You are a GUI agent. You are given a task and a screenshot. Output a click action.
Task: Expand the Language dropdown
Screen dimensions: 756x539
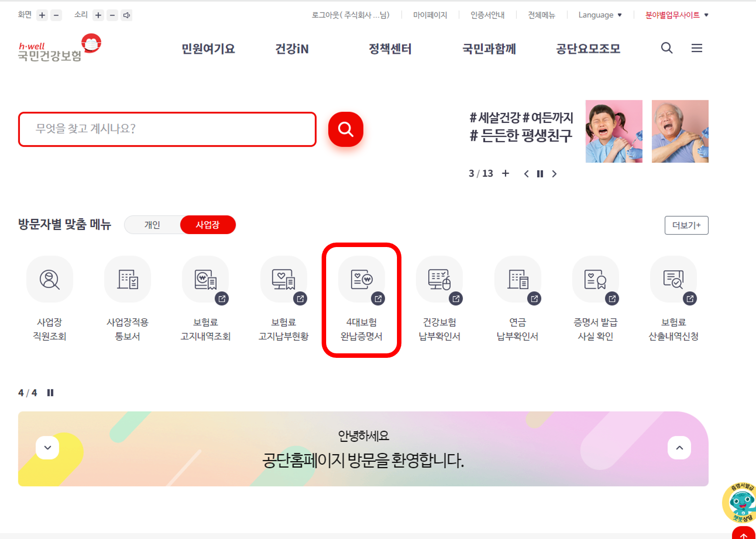tap(600, 15)
